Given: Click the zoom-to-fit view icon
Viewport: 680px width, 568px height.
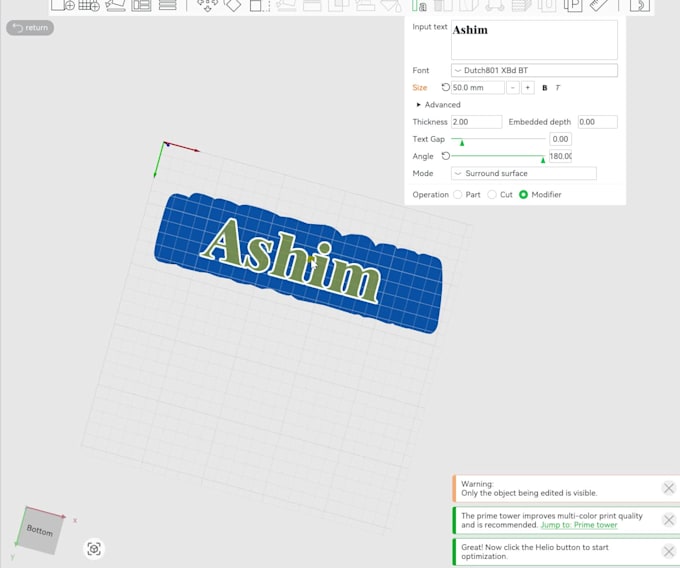Looking at the screenshot, I should point(94,548).
